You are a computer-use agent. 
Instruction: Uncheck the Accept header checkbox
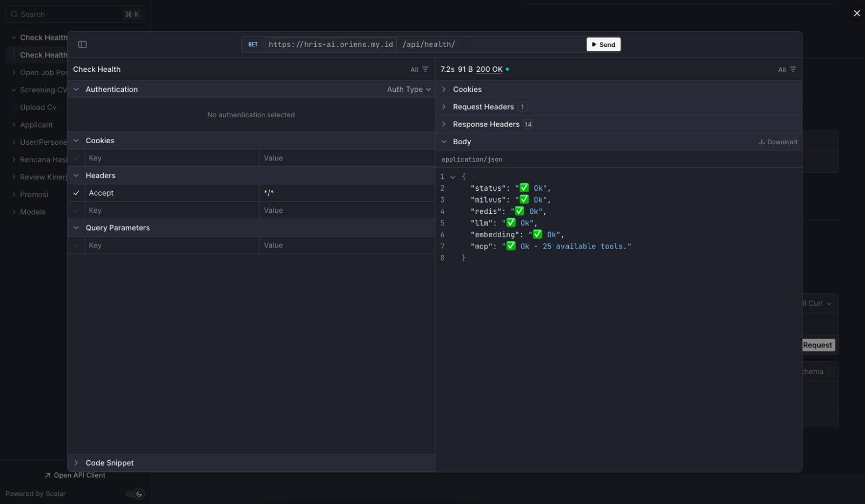tap(76, 193)
